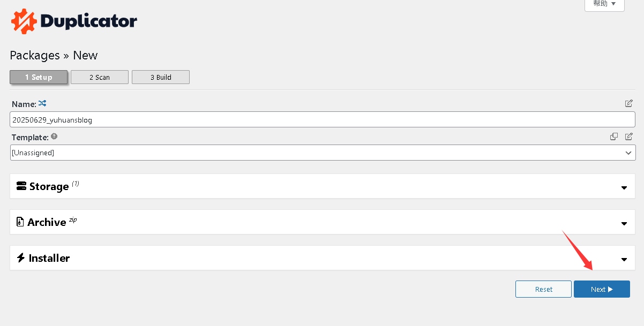
Task: Switch to the 2 Scan step tab
Action: (x=100, y=77)
